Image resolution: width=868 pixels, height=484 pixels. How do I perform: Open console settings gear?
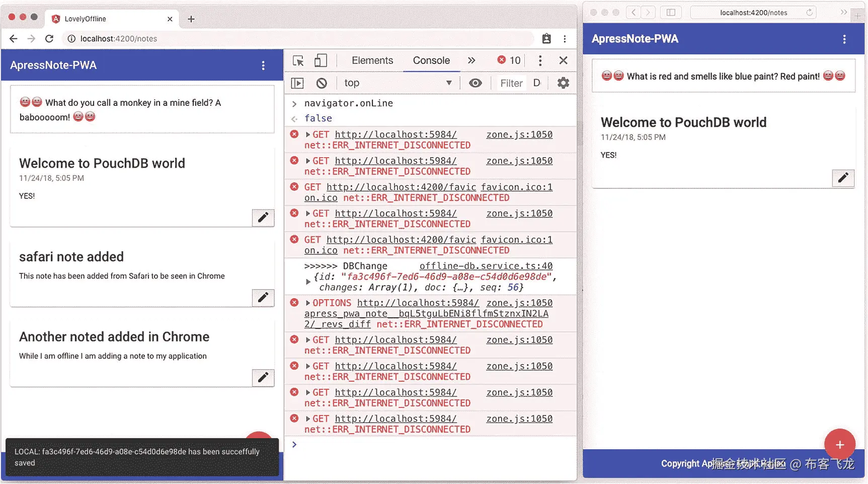(563, 83)
